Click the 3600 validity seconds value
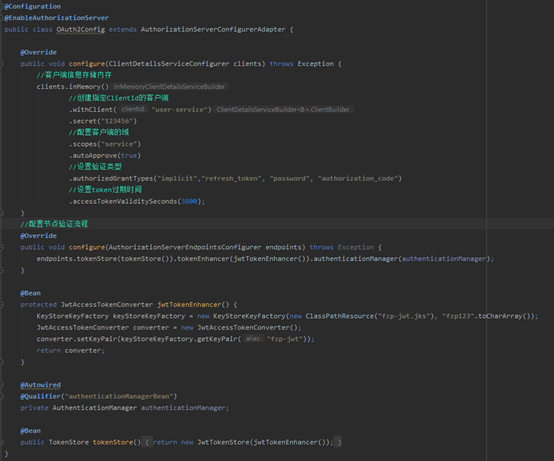 (x=189, y=201)
